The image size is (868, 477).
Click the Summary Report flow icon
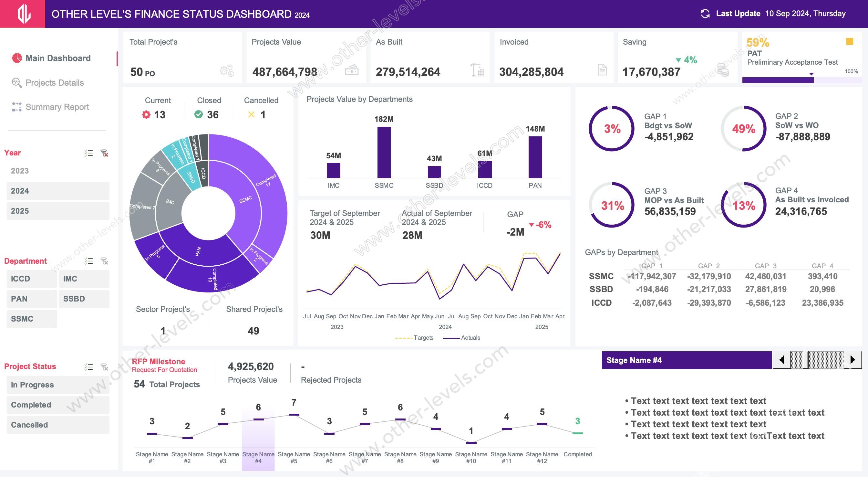(x=16, y=107)
